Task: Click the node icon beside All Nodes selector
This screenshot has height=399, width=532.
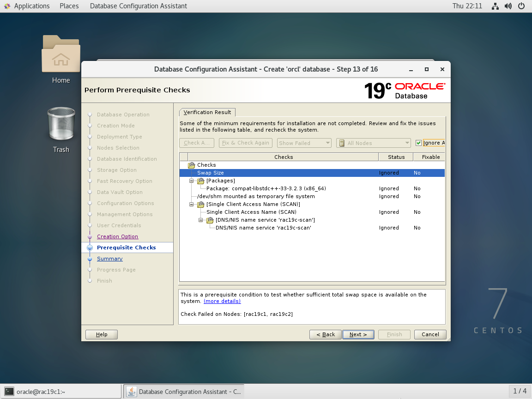Action: point(341,143)
